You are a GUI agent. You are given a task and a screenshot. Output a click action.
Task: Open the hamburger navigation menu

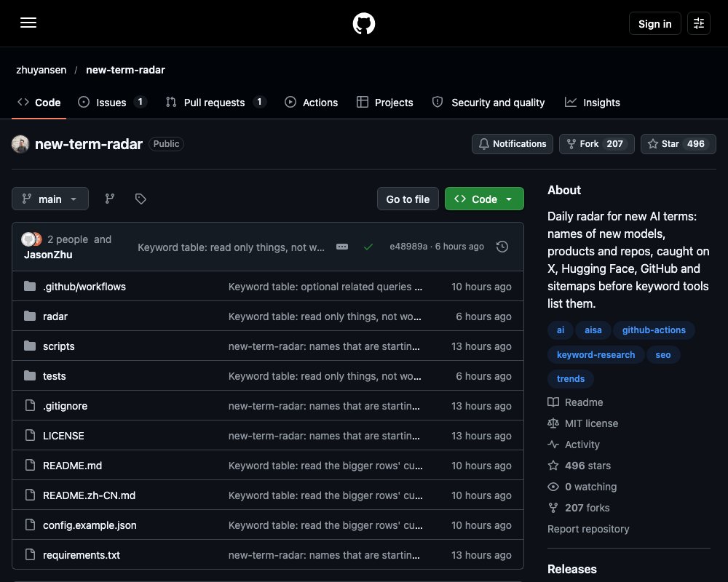click(28, 23)
